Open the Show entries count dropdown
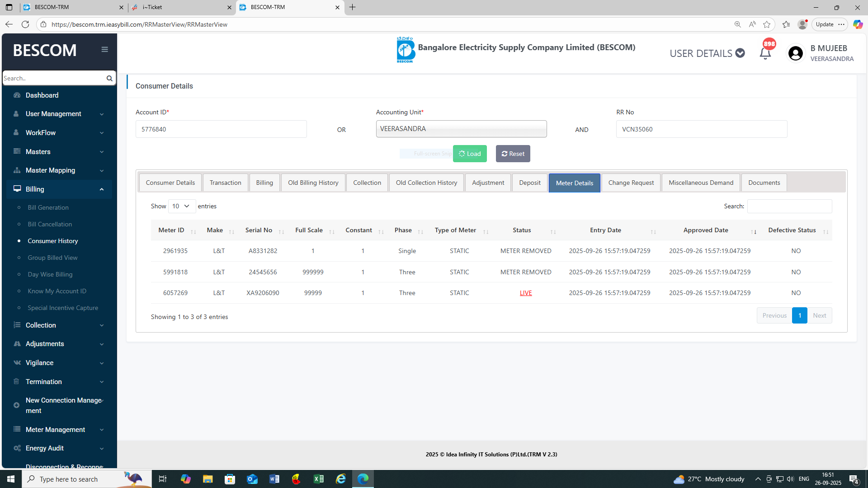Image resolution: width=868 pixels, height=488 pixels. pos(182,206)
